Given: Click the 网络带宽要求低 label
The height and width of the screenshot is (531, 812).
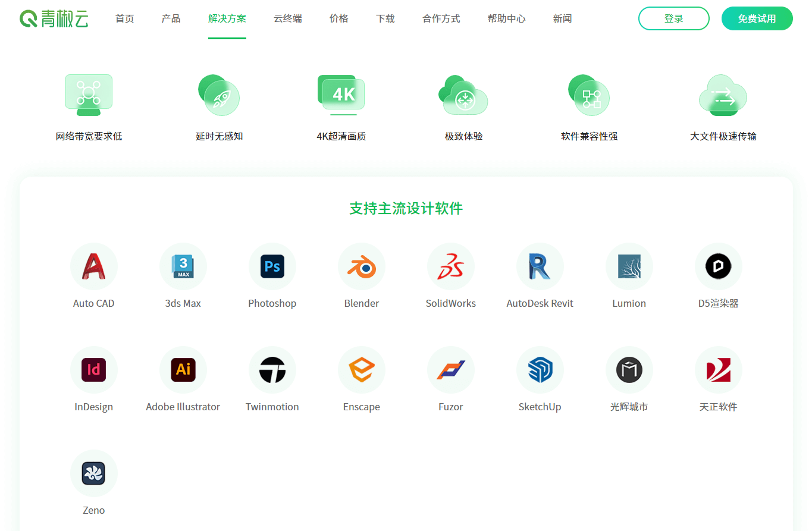Looking at the screenshot, I should point(89,136).
